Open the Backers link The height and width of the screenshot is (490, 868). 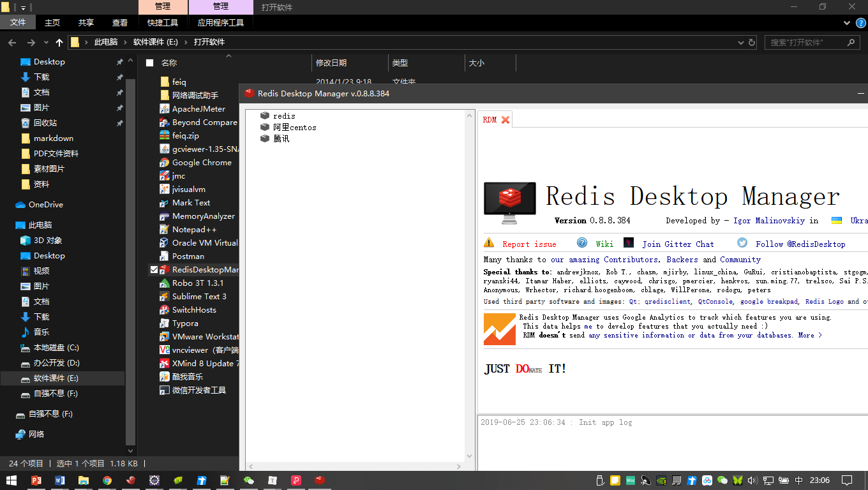tap(682, 260)
